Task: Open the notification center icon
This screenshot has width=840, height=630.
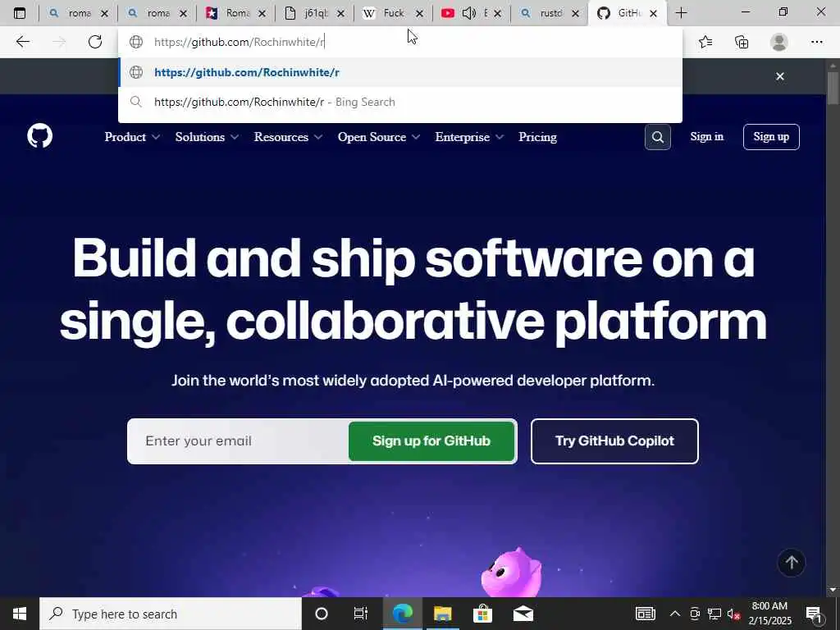Action: coord(814,614)
